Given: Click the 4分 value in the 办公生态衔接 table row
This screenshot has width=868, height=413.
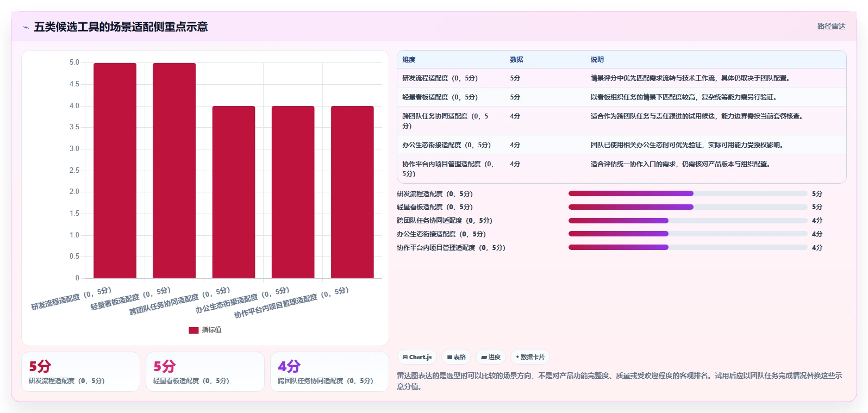Looking at the screenshot, I should [515, 145].
